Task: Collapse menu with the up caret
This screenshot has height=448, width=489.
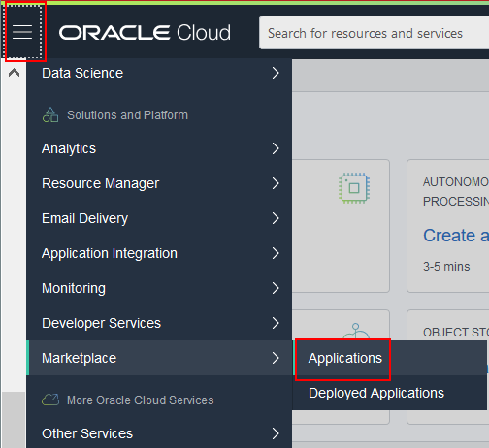Action: coord(14,73)
